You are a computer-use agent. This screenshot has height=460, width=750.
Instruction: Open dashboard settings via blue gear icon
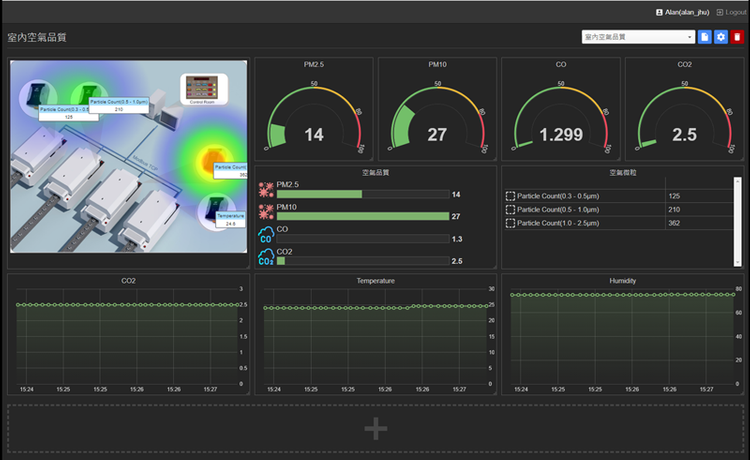click(x=721, y=37)
